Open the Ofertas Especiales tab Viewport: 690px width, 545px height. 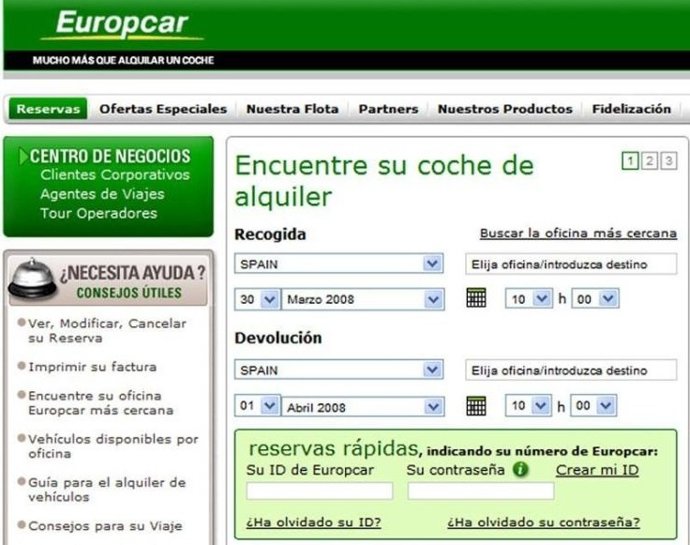pyautogui.click(x=163, y=109)
